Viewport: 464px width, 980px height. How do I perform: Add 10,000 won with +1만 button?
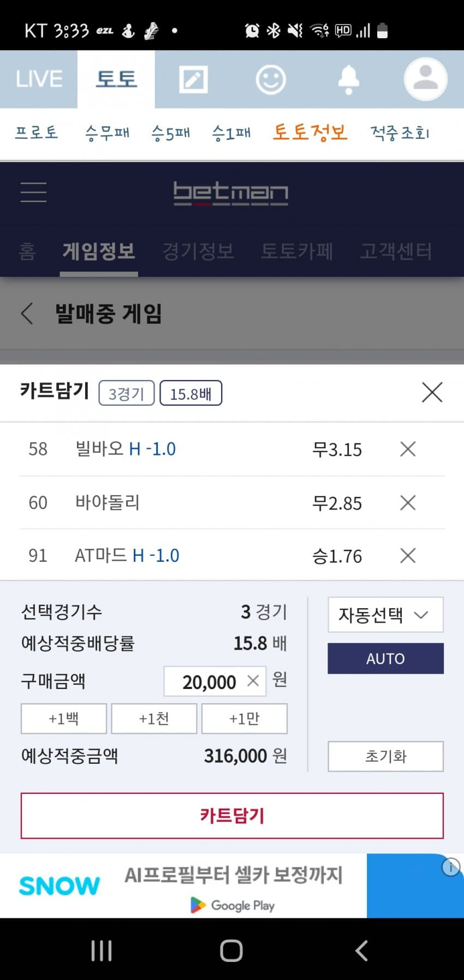pos(244,718)
